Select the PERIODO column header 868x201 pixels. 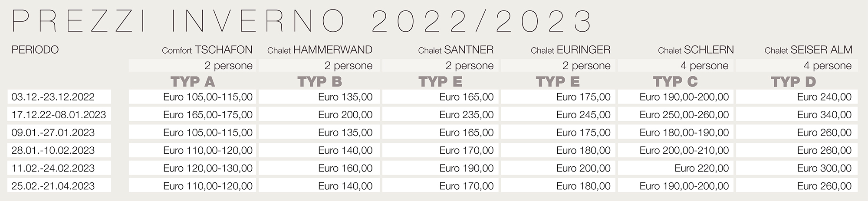pos(35,50)
